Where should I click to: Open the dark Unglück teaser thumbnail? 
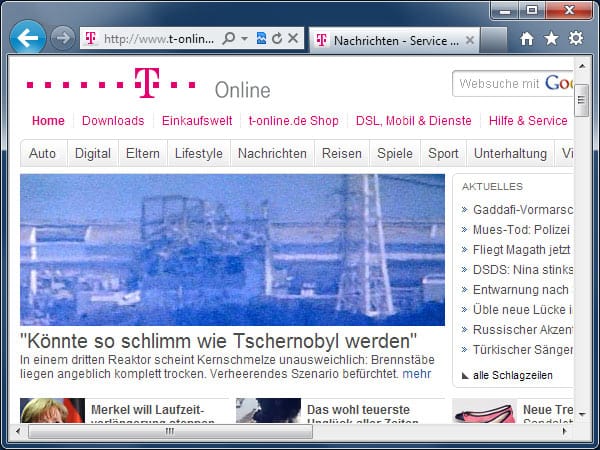pos(268,411)
